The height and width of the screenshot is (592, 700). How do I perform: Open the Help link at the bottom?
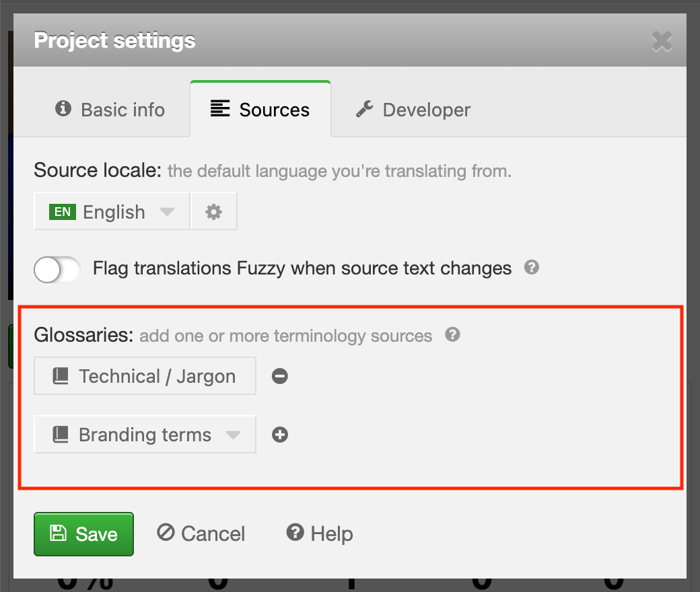click(320, 534)
